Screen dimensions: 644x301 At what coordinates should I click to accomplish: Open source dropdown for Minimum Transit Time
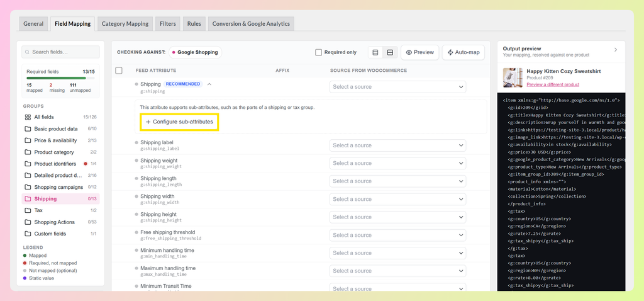(398, 287)
